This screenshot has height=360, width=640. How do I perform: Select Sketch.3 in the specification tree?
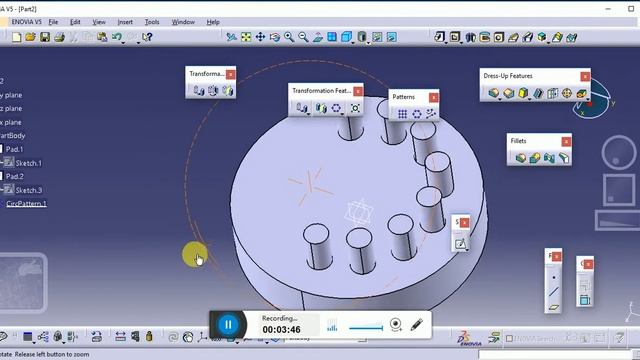29,190
